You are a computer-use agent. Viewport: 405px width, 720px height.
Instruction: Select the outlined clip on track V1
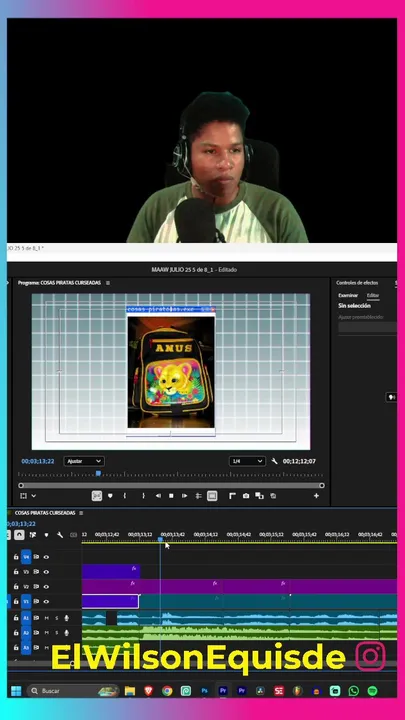110,602
